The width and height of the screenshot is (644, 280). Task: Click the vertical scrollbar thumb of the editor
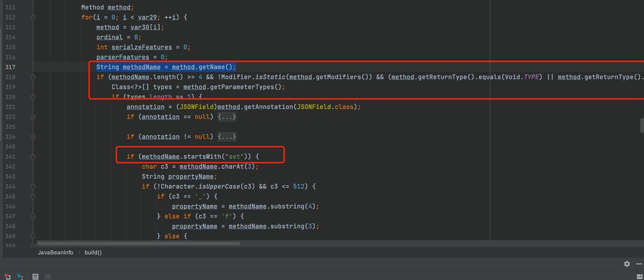[642, 126]
